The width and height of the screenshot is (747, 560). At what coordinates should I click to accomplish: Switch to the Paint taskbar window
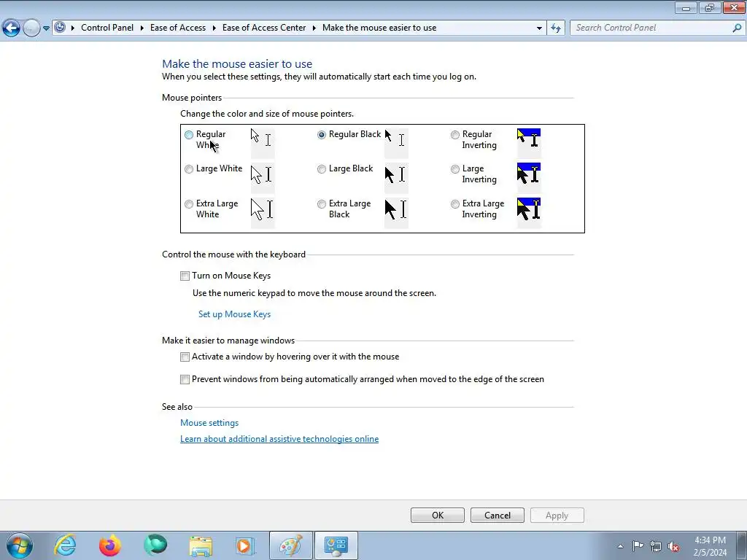click(291, 545)
